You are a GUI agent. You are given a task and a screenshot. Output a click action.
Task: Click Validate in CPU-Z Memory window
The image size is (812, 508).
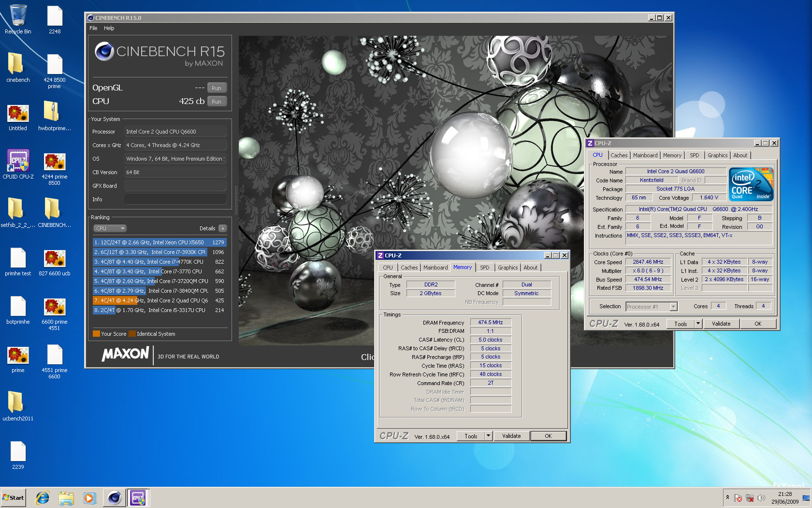click(x=511, y=436)
